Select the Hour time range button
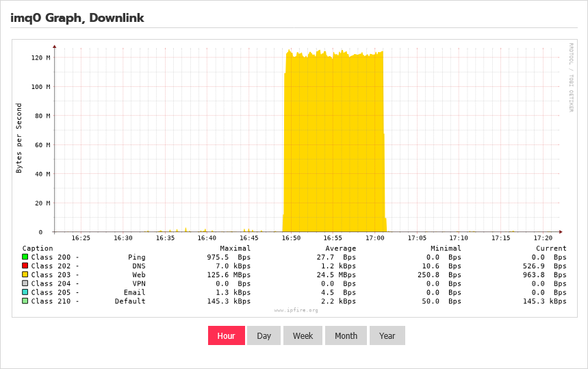This screenshot has height=369, width=588. 227,335
